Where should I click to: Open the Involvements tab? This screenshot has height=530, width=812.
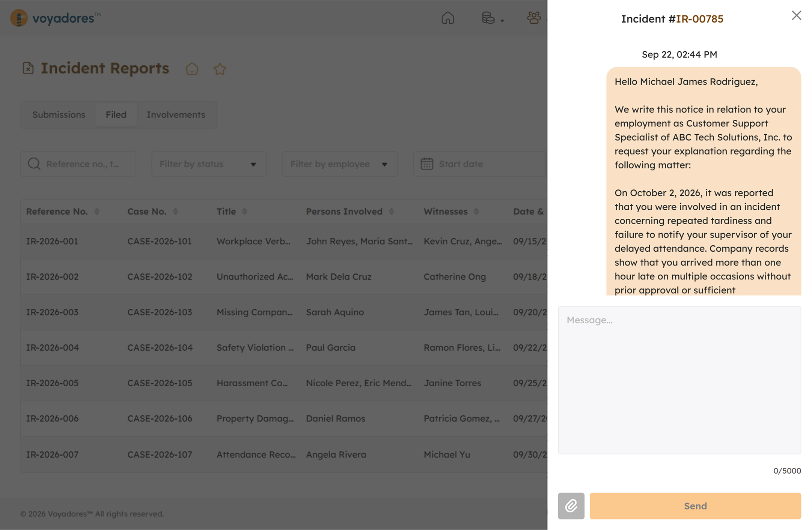point(176,114)
